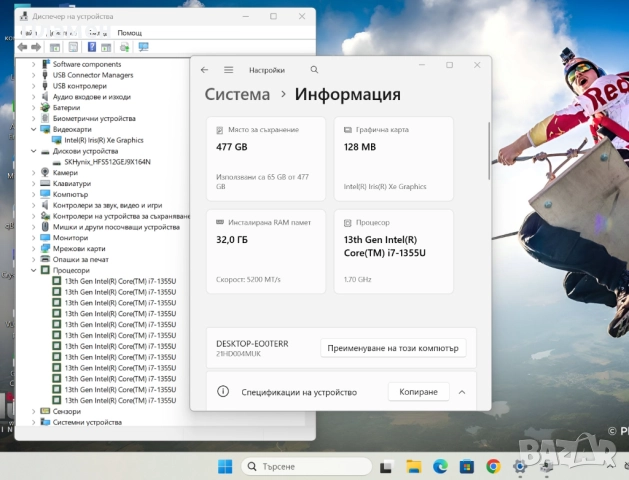The height and width of the screenshot is (480, 629).
Task: Click the search magnifier in Settings header
Action: [314, 70]
